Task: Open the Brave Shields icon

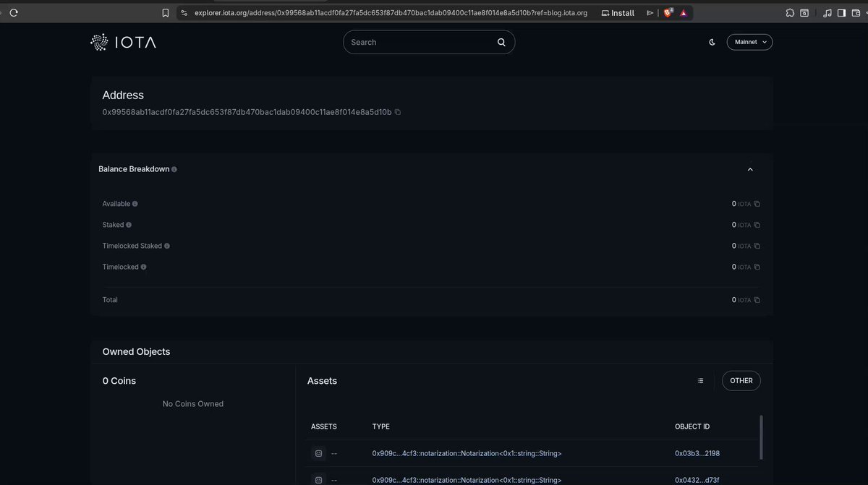Action: click(668, 12)
